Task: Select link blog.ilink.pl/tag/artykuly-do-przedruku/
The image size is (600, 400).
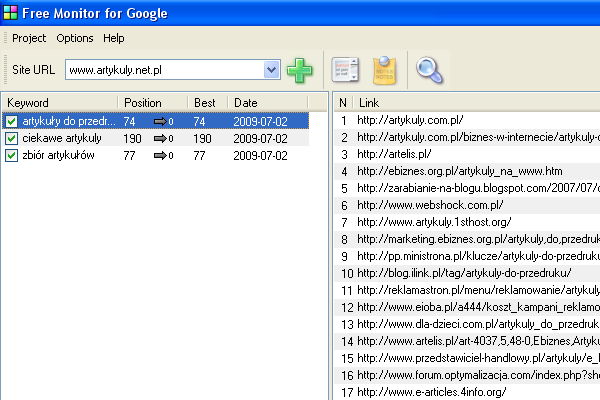Action: point(464,273)
